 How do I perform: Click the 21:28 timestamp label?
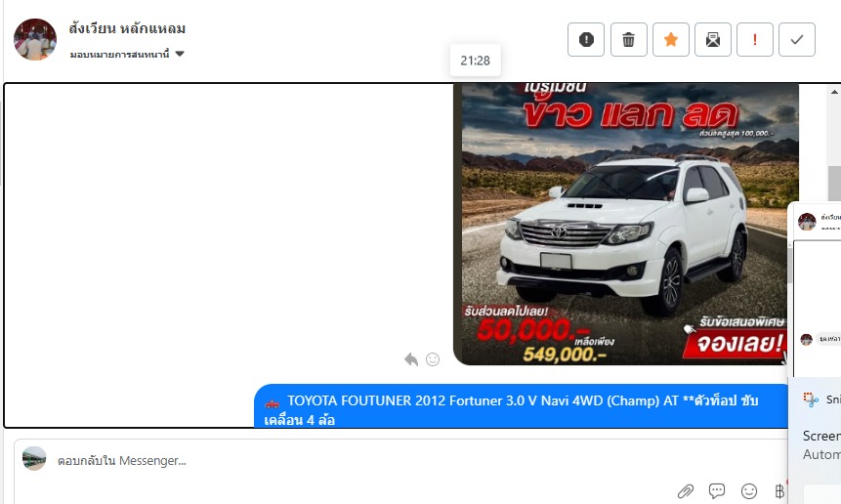point(476,61)
